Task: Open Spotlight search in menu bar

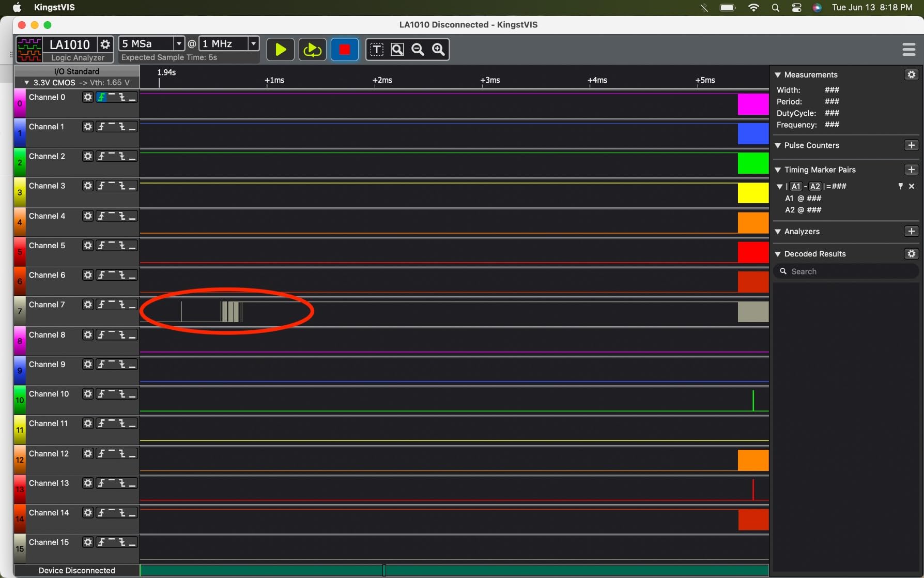Action: pyautogui.click(x=775, y=7)
